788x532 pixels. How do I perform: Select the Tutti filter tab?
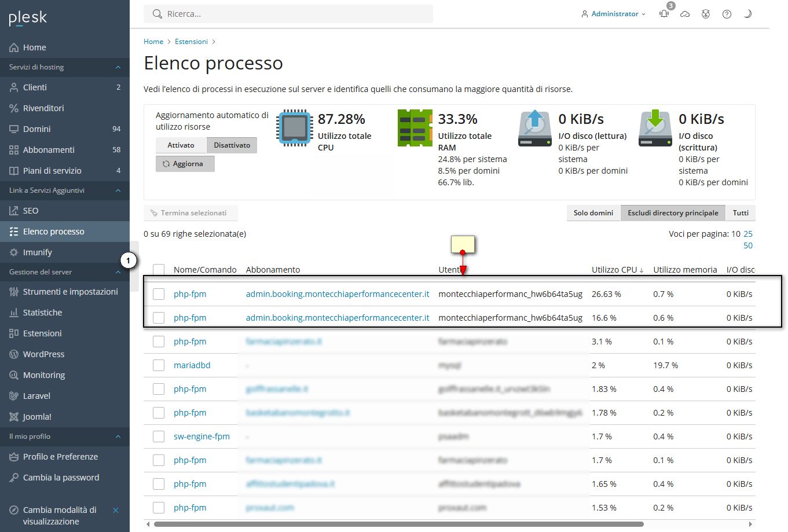click(x=741, y=213)
